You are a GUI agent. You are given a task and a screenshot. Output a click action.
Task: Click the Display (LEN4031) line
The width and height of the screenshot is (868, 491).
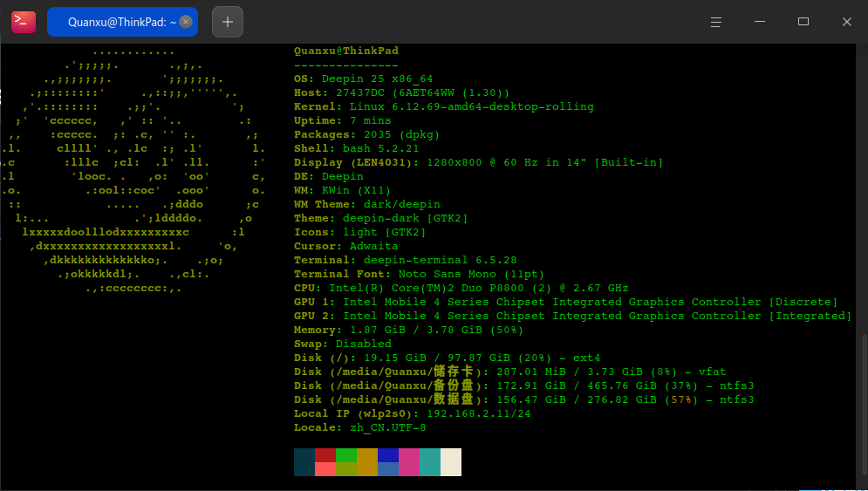[478, 162]
